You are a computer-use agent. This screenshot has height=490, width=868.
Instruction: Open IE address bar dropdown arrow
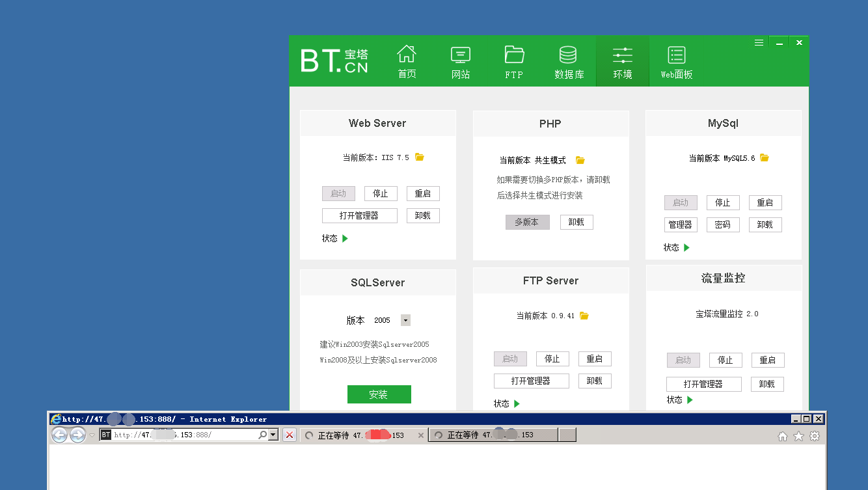[x=273, y=435]
